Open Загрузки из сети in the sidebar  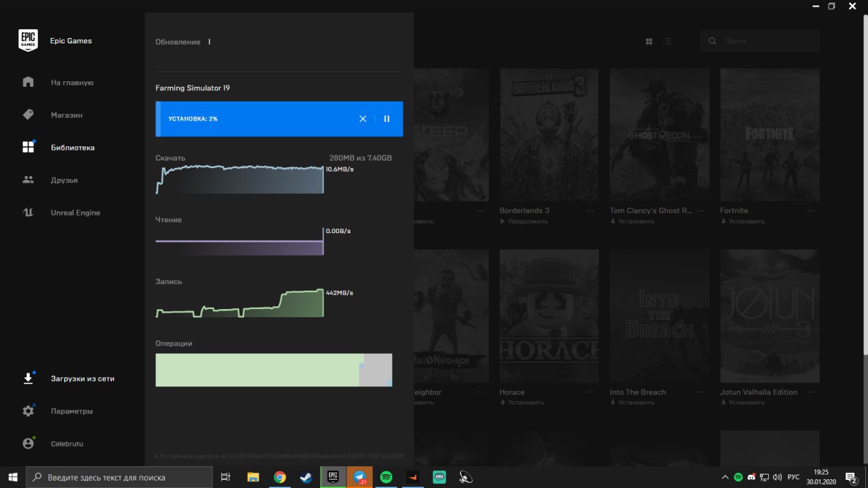82,379
